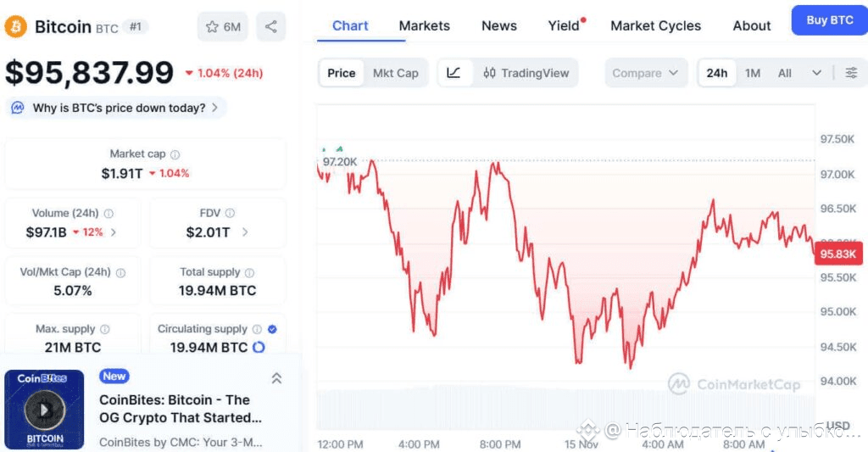Select the line chart icon

tap(453, 73)
